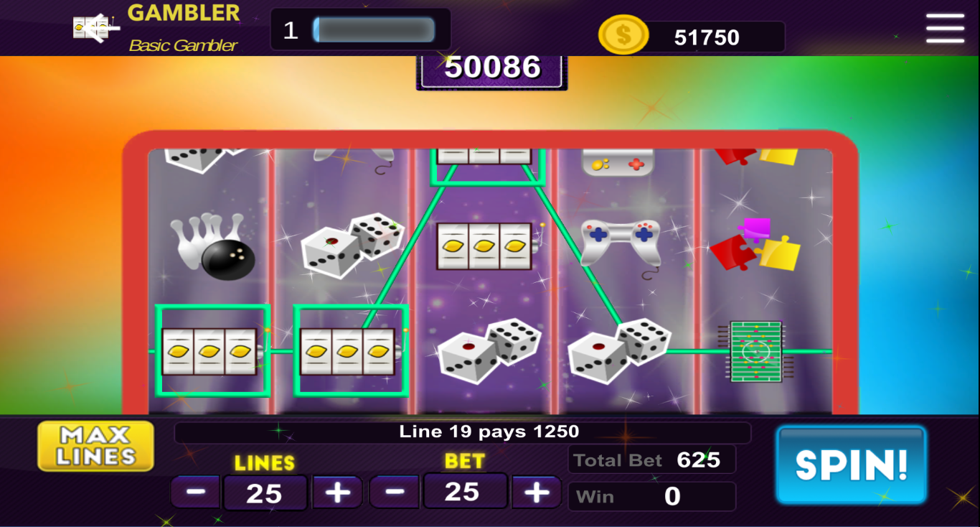Decrease lines with the minus button

point(196,493)
